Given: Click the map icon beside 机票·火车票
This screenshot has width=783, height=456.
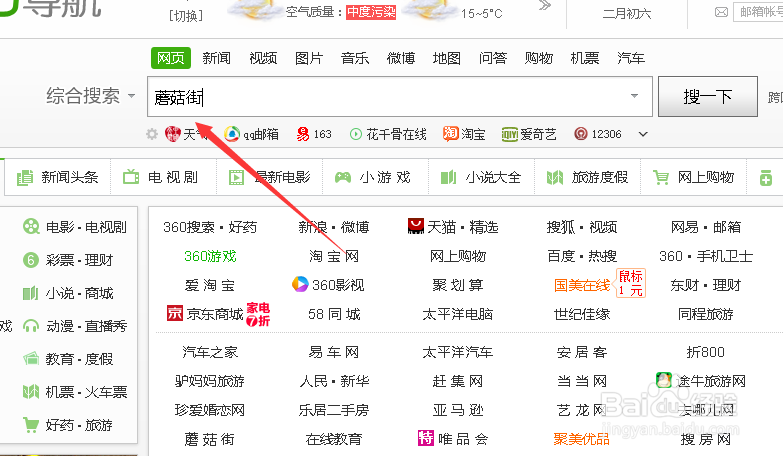Looking at the screenshot, I should [x=31, y=392].
